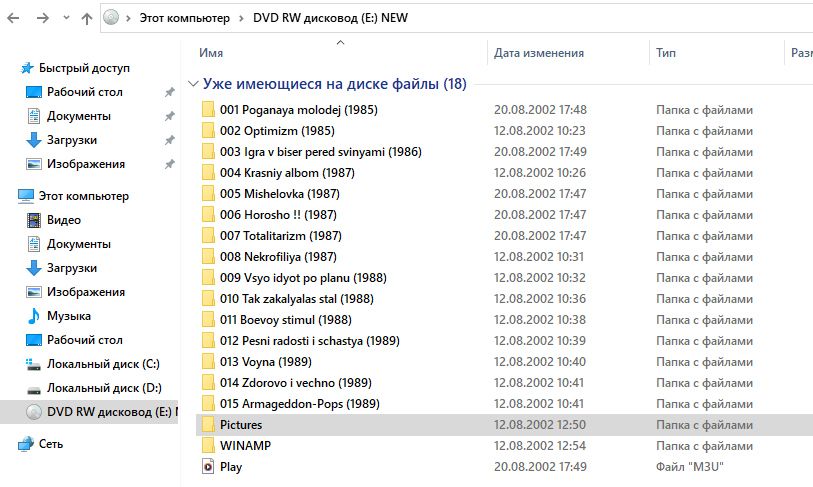Screen dimensions: 813x487
Task: Click folder icon of '010 Tak zakalyalas stal'
Action: pos(208,299)
